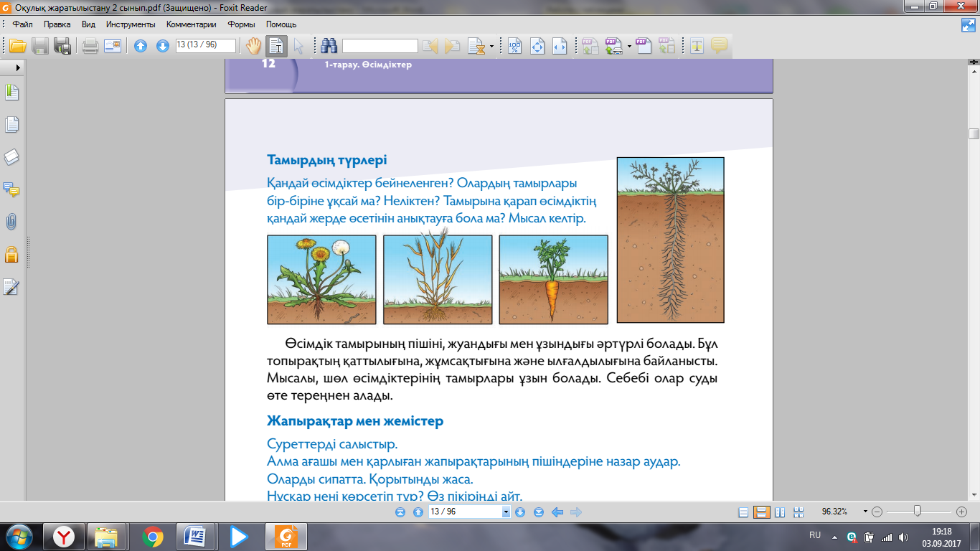Jump to last page in status bar
Viewport: 980px width, 551px height.
[x=539, y=512]
